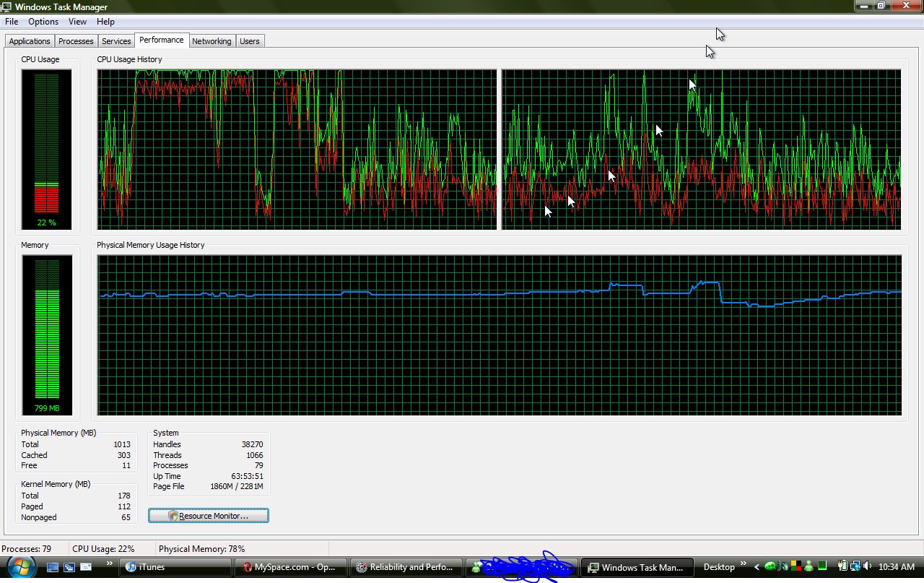Click Task Manager CPU meter tray icon
Screen dimensions: 924x583
coord(822,566)
